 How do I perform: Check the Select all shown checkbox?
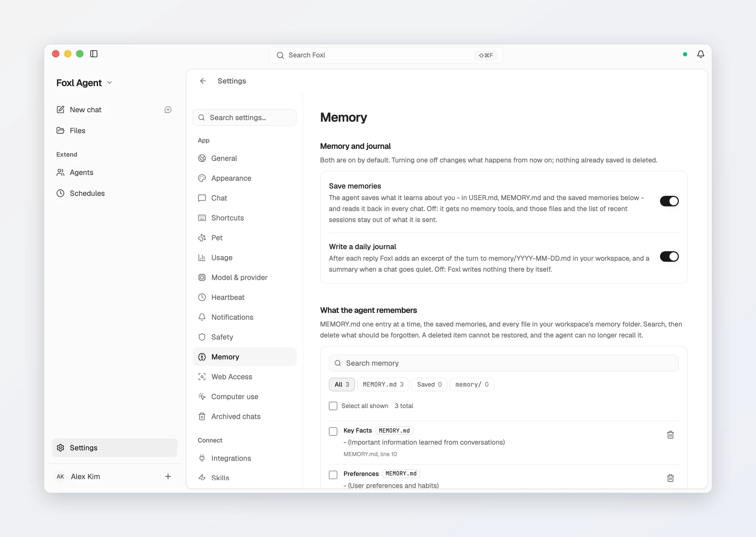pyautogui.click(x=333, y=406)
